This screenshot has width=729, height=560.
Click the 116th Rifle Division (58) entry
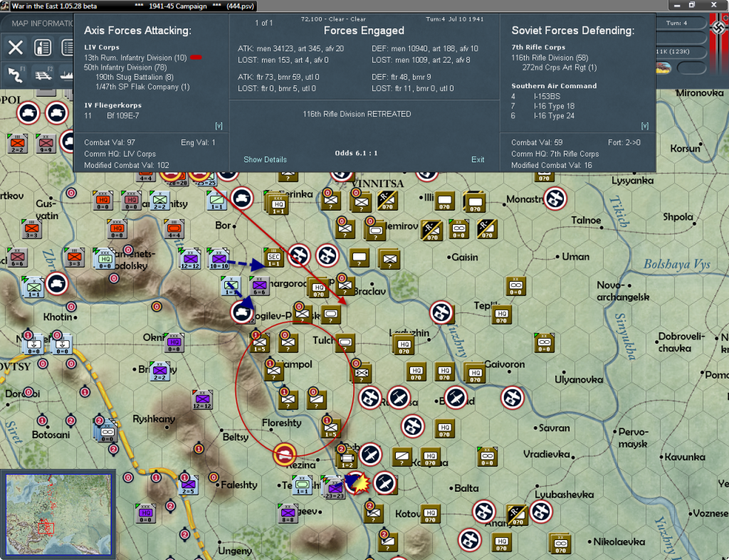pos(550,58)
